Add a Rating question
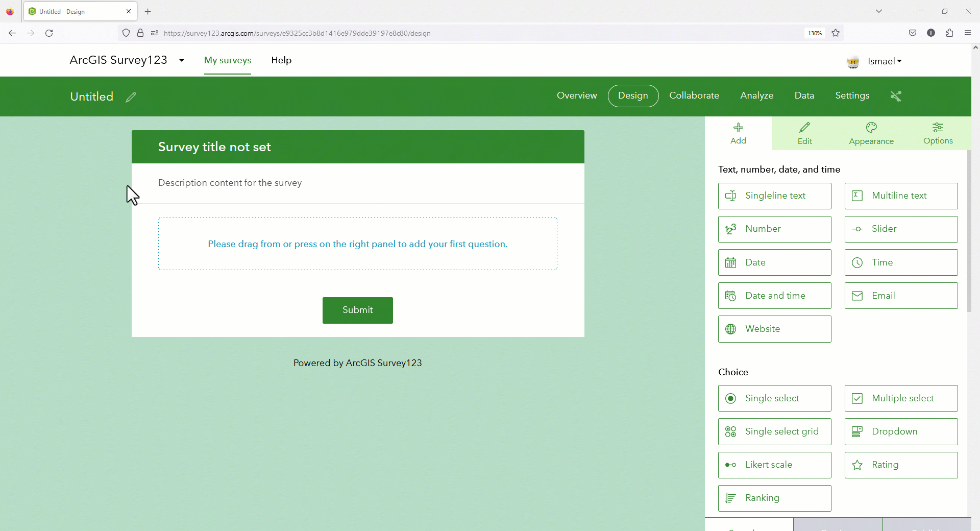 (x=901, y=465)
